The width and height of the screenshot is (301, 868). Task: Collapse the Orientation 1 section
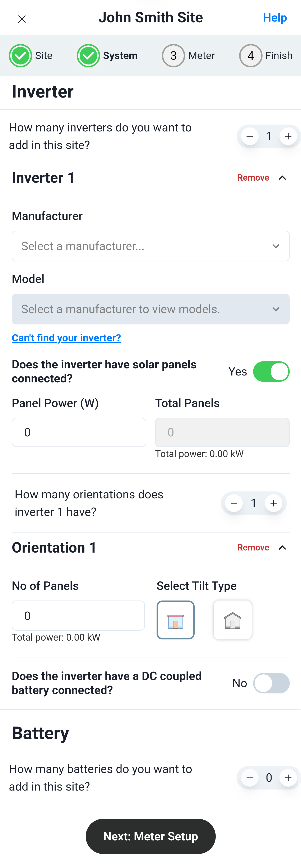(x=282, y=548)
